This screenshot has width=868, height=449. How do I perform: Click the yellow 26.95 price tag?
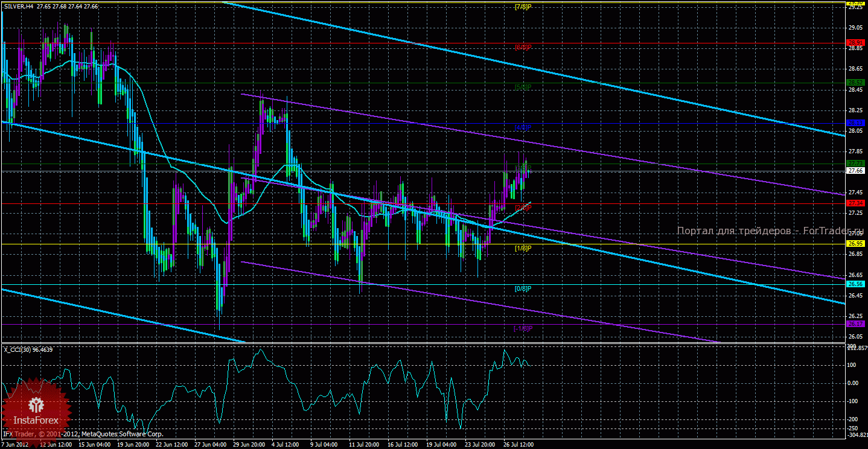point(856,244)
